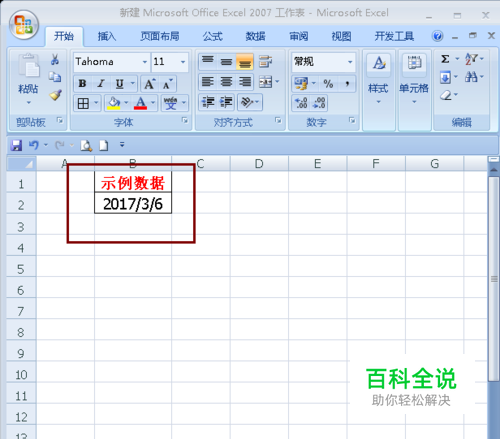Expand the borders dropdown arrow
This screenshot has width=500, height=439.
96,103
